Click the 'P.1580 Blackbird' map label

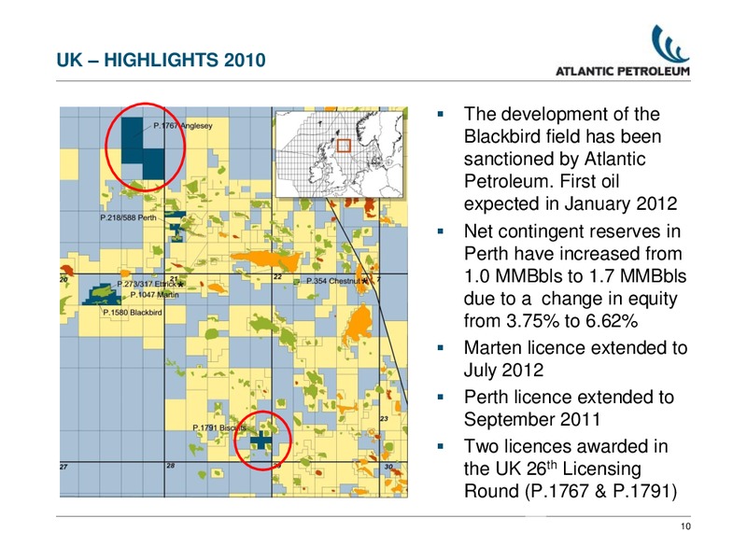pyautogui.click(x=133, y=313)
